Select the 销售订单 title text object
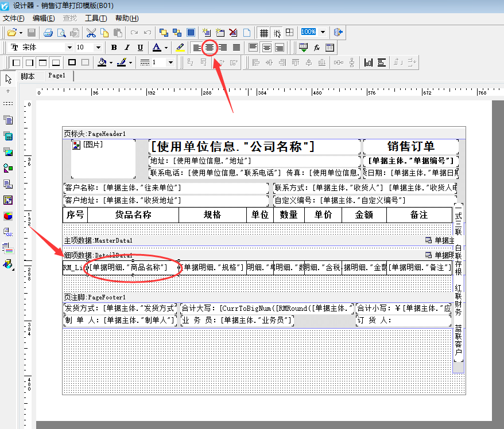Image resolution: width=504 pixels, height=429 pixels. (x=410, y=146)
